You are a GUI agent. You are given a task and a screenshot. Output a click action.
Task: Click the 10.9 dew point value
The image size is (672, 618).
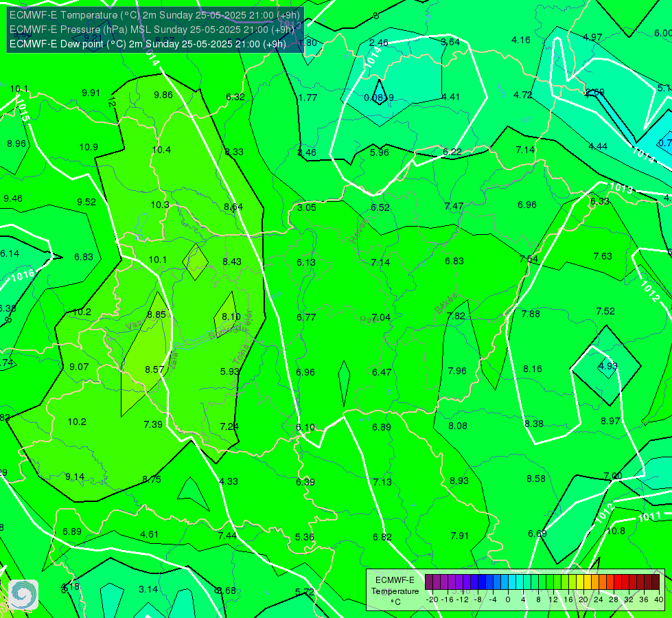(89, 147)
